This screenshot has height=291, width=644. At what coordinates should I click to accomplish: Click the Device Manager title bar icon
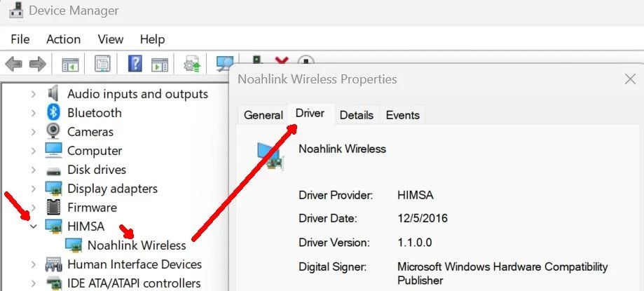tap(15, 11)
